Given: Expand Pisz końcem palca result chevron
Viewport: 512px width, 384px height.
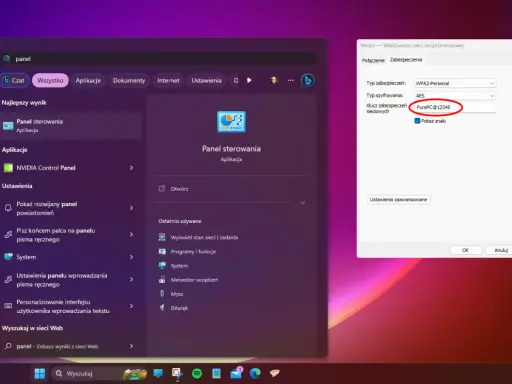Looking at the screenshot, I should coord(132,235).
